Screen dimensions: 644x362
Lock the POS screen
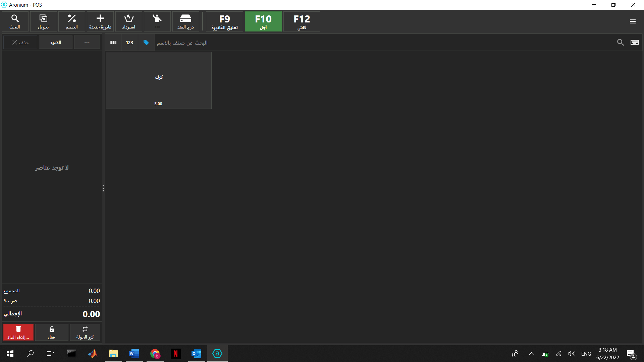52,332
